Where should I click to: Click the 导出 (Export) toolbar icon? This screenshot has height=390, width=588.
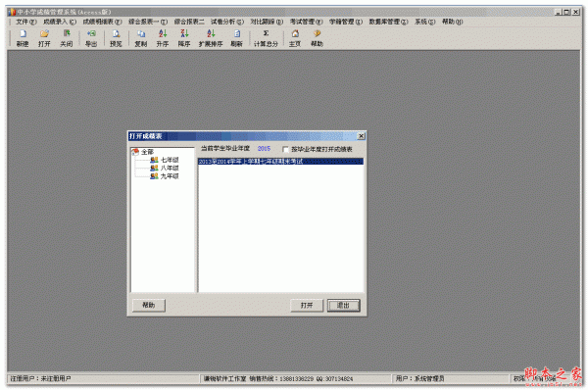pos(91,34)
